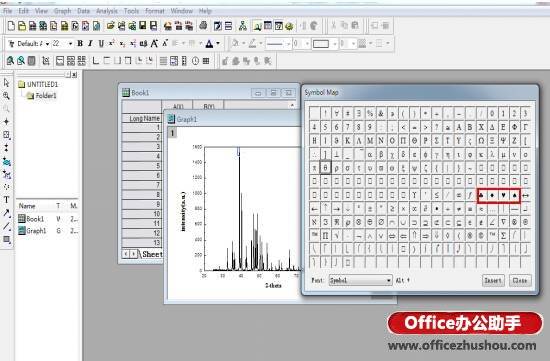Toggle Bold formatting button
The width and height of the screenshot is (550, 361).
[x=80, y=44]
